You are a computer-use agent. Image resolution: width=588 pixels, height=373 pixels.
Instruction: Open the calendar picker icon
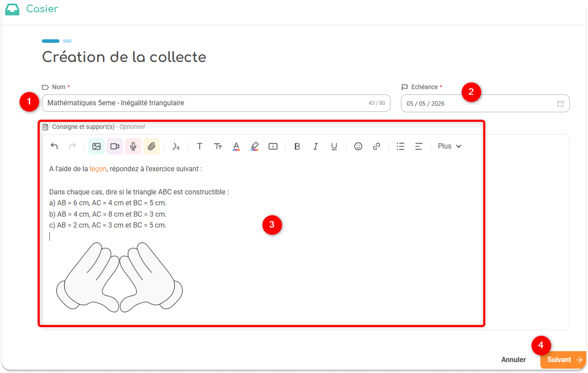coord(560,104)
